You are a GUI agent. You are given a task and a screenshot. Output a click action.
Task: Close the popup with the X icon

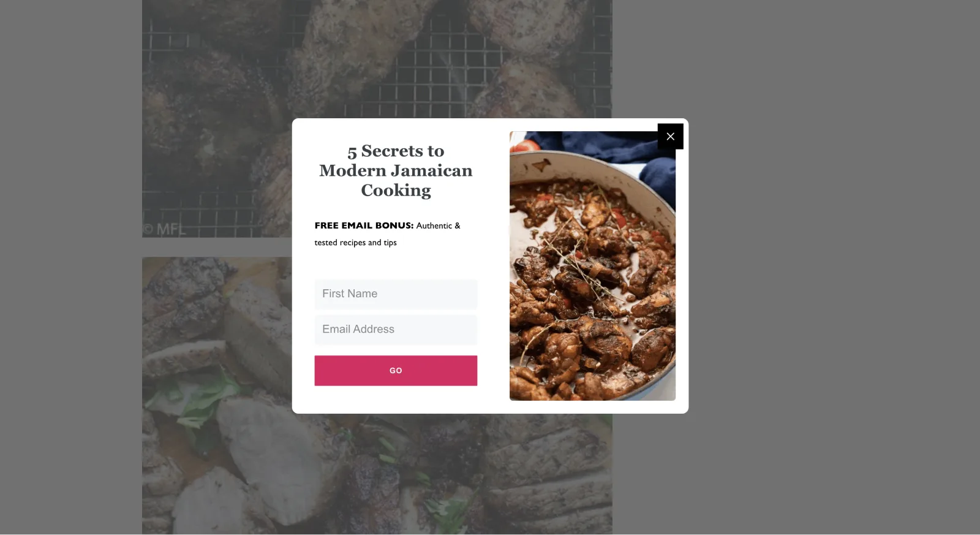[x=670, y=136]
